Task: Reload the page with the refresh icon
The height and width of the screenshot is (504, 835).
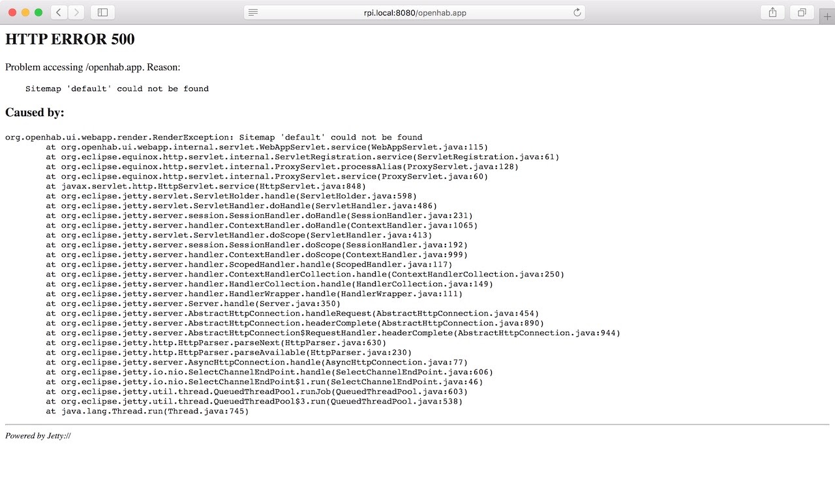Action: pos(577,12)
